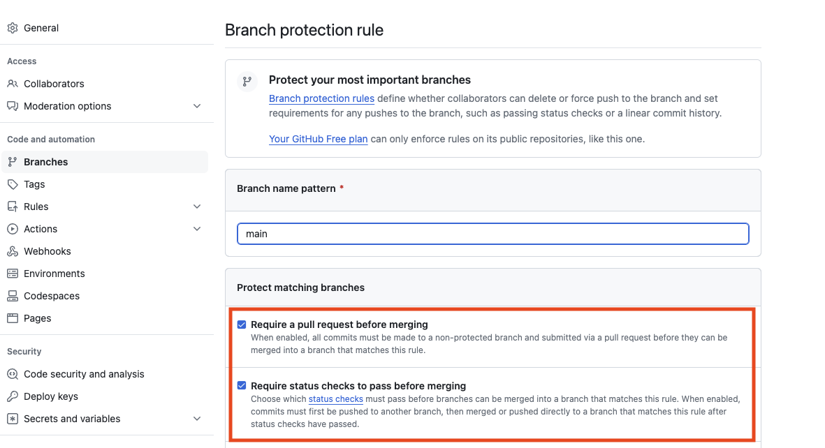Click the Deploy keys key icon
The width and height of the screenshot is (825, 448).
pos(13,396)
